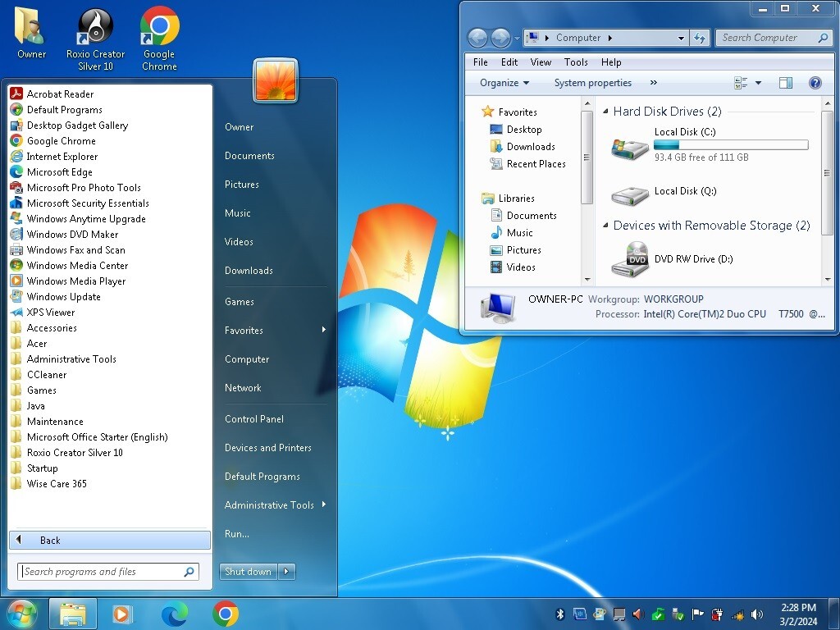Open Windows Media Player from program list

(x=68, y=281)
